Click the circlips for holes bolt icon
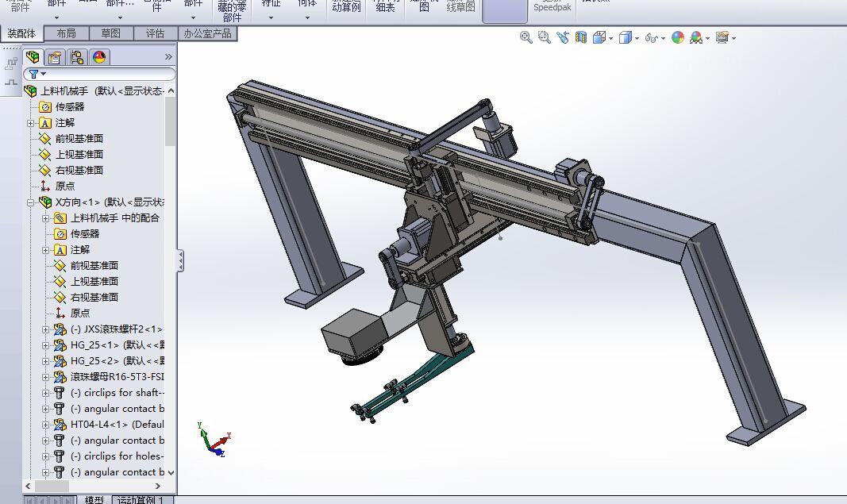 tap(60, 456)
